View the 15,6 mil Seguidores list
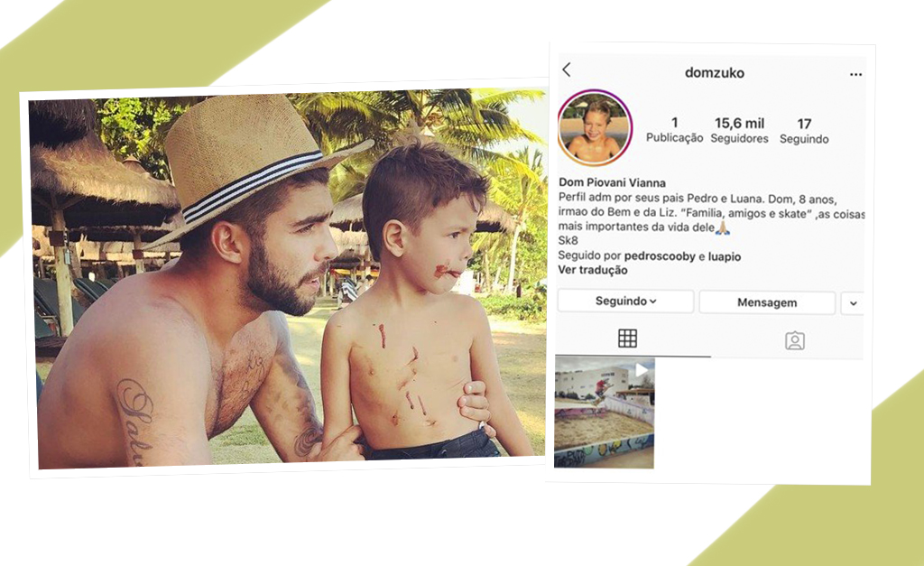Screen dimensions: 924x566 coord(739,130)
